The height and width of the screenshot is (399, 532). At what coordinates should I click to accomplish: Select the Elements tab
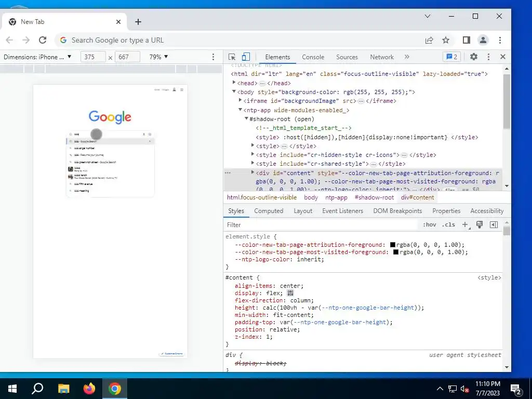coord(277,57)
